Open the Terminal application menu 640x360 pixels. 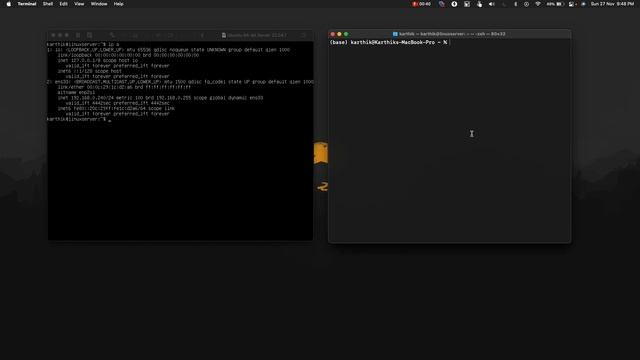tap(27, 4)
